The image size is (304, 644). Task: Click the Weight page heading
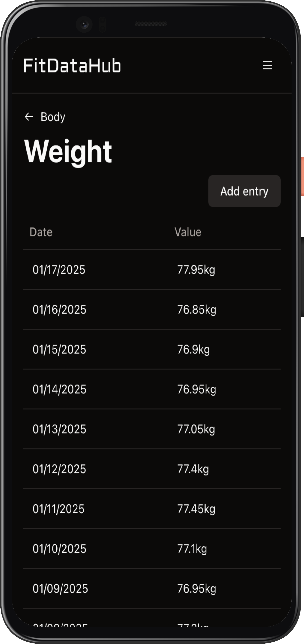[68, 152]
